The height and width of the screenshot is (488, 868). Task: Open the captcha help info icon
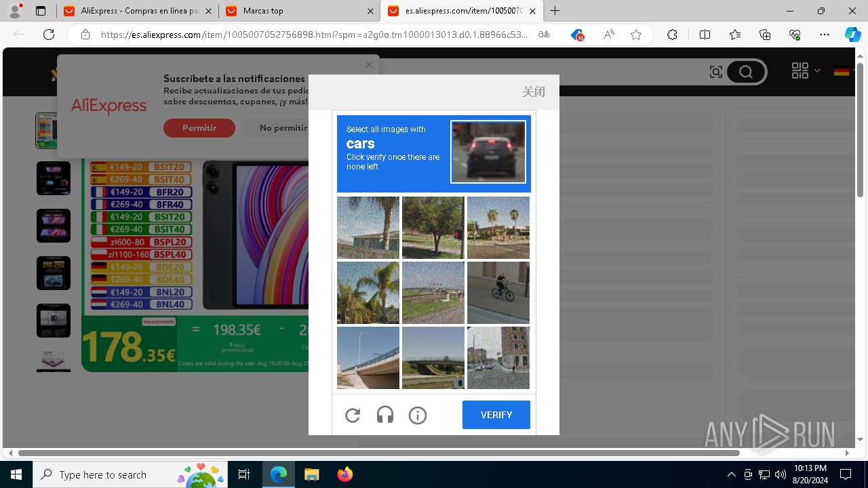point(418,415)
